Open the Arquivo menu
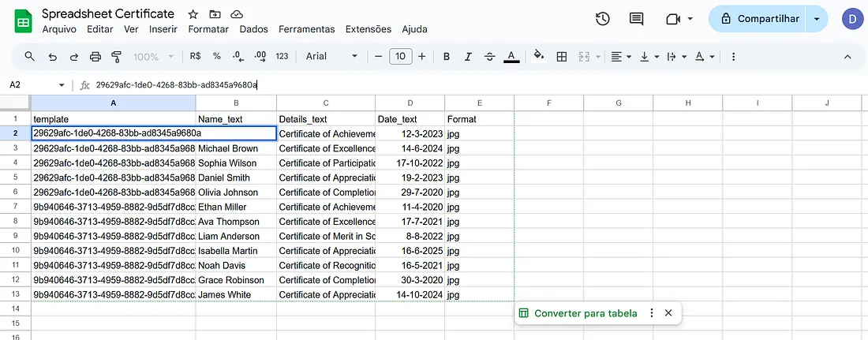This screenshot has width=868, height=340. [59, 29]
